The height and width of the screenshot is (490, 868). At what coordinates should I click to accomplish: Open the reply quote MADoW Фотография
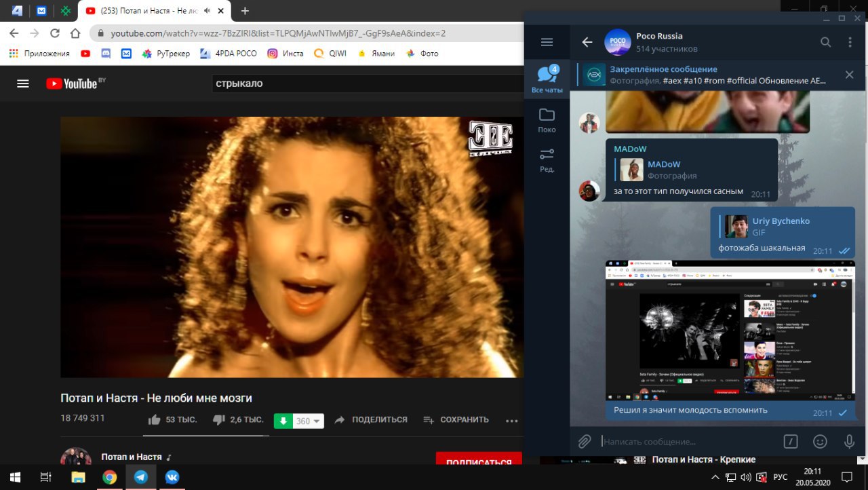pos(692,170)
